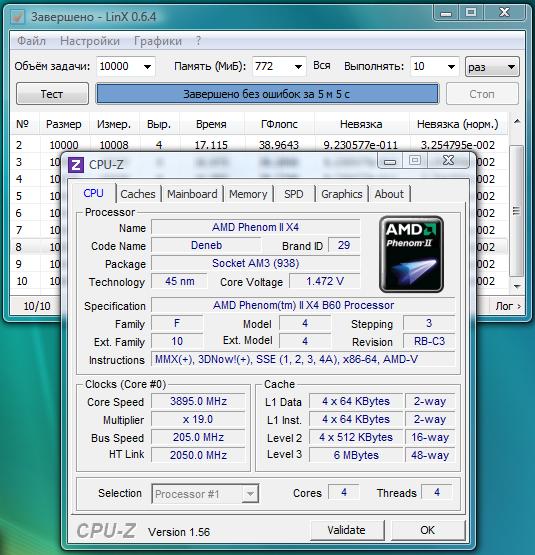Click the Level 2 value 4 x 512 KBytes

(x=356, y=437)
